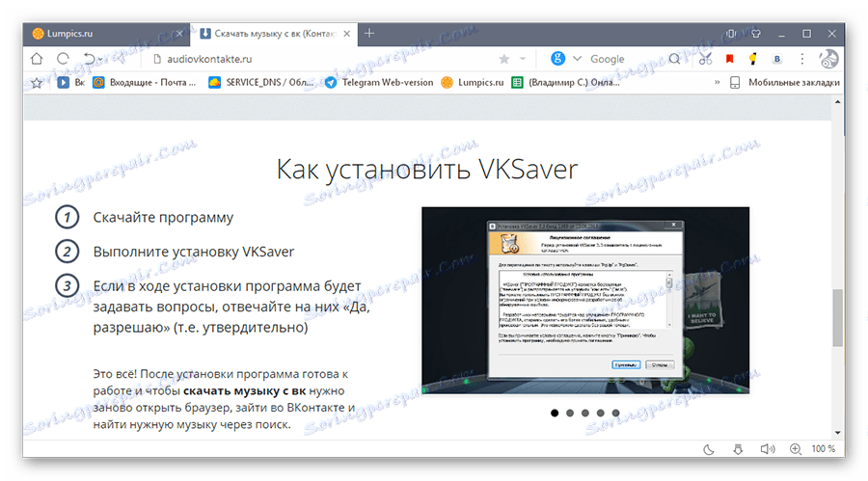Select the "Скачать музыку с вк" tab
868x481 pixels.
pyautogui.click(x=274, y=34)
